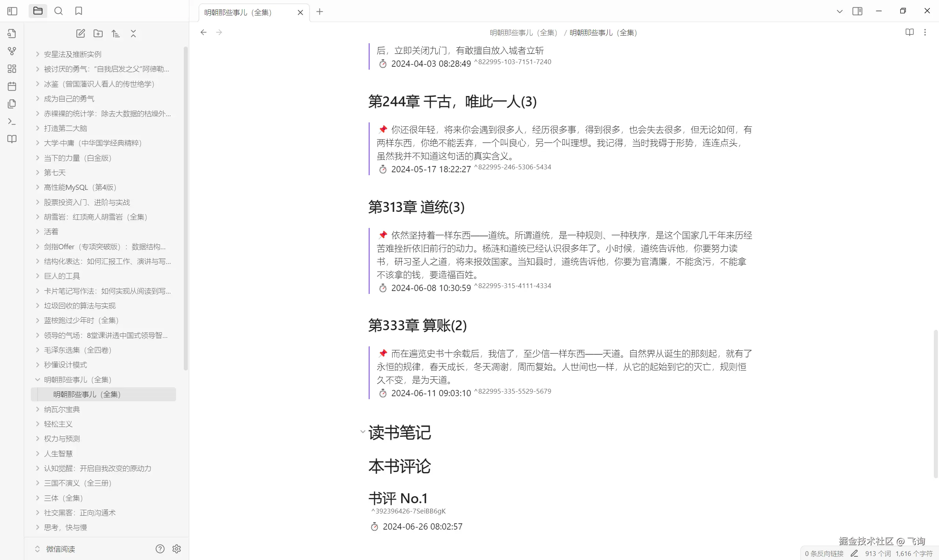The height and width of the screenshot is (560, 939).
Task: Click the file explorer vertical scrollbar
Action: pos(185,207)
